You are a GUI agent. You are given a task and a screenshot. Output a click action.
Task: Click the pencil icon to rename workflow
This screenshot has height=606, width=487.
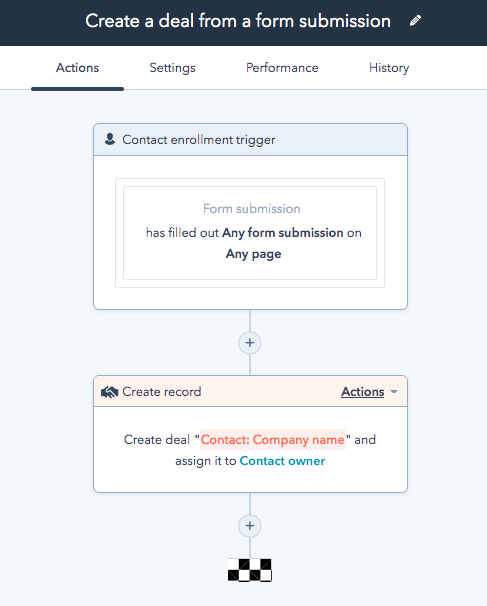click(415, 20)
